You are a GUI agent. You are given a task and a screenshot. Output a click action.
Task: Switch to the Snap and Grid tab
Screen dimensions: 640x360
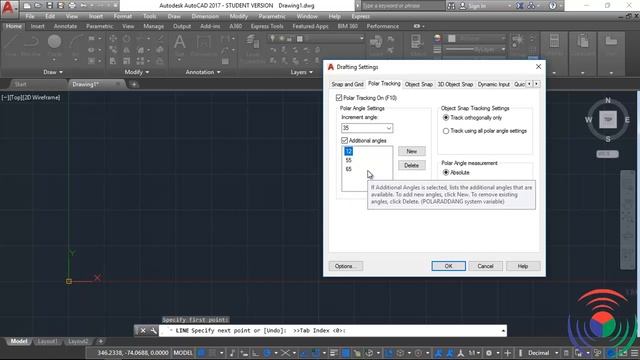click(x=347, y=84)
